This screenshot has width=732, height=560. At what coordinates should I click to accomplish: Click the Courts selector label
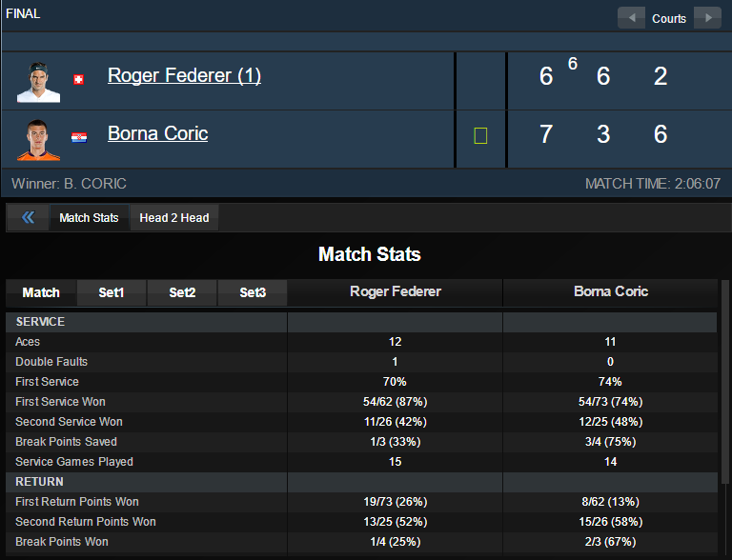click(x=669, y=18)
